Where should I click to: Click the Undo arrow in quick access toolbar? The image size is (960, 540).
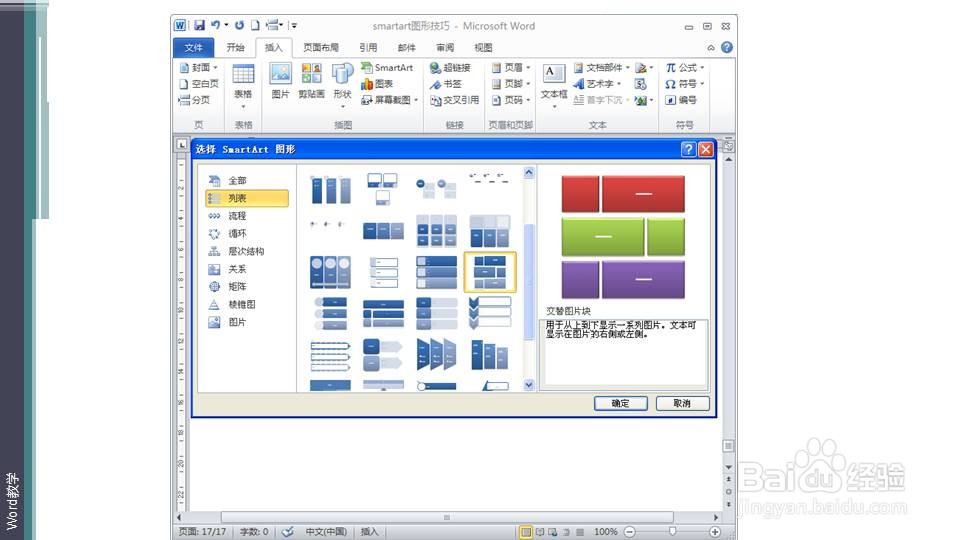click(x=216, y=25)
